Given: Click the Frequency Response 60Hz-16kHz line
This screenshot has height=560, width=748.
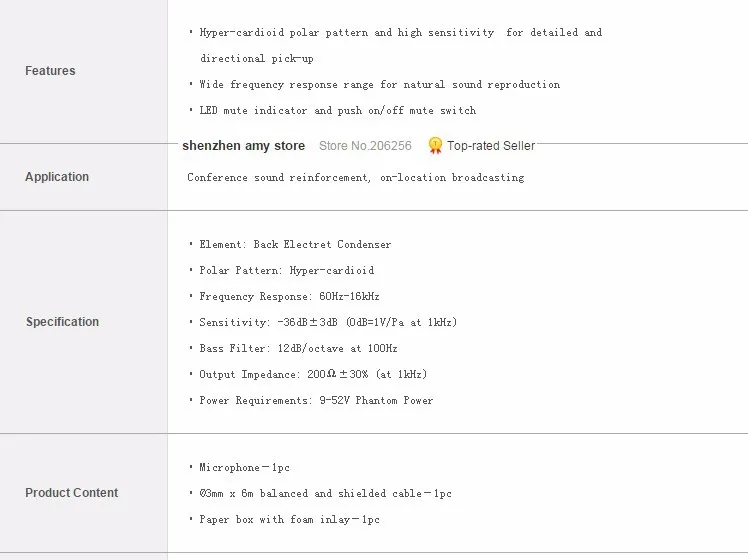Looking at the screenshot, I should tap(284, 296).
